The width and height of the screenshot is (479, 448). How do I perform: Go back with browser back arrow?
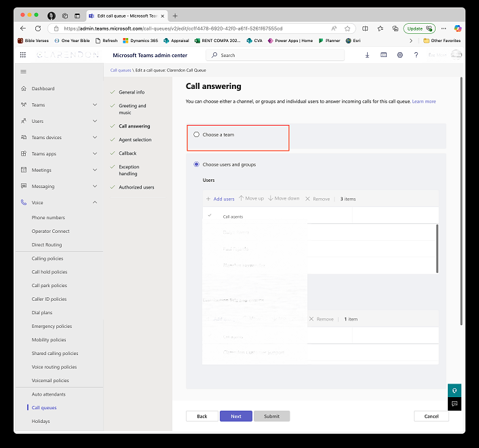23,29
